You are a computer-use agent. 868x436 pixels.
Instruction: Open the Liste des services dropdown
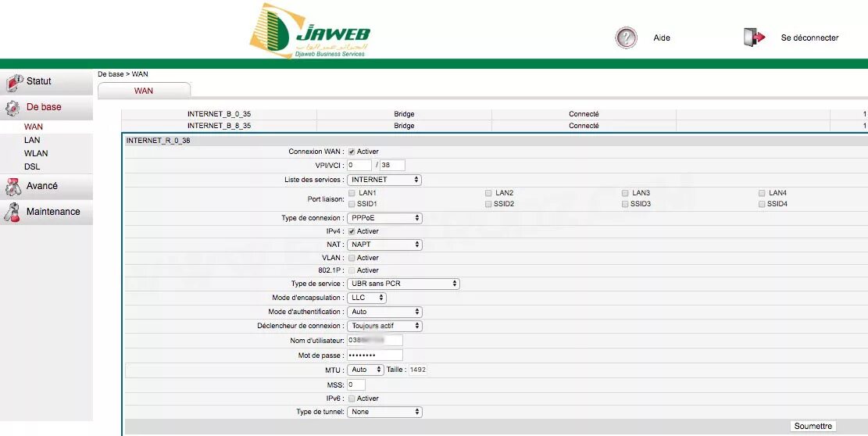[384, 180]
